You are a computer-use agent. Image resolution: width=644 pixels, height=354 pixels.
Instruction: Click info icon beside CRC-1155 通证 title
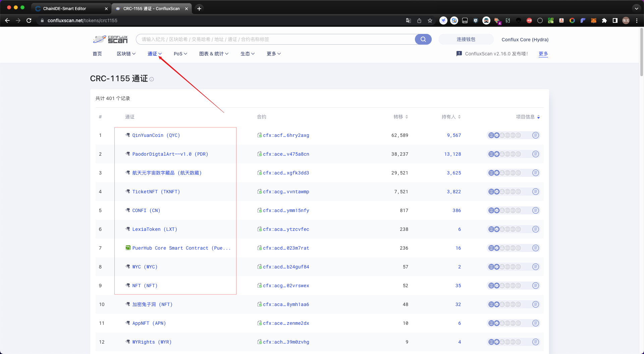(x=152, y=79)
